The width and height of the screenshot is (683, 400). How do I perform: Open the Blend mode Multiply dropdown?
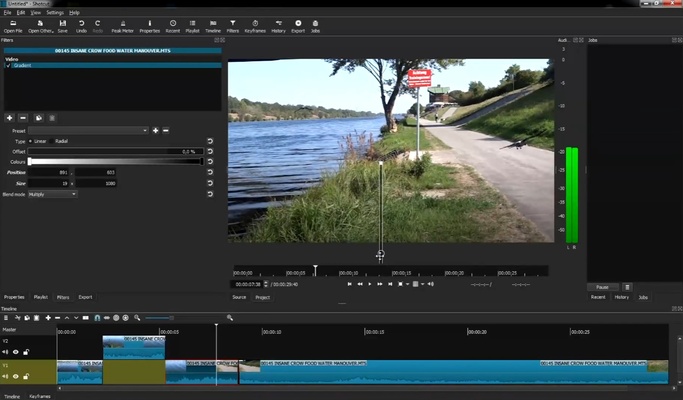coord(53,194)
